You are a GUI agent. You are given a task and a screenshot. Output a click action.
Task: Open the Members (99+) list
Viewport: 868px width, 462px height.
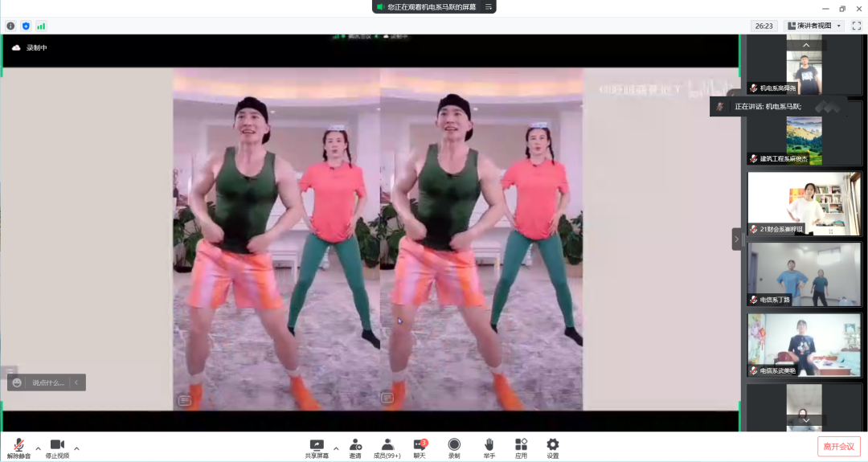point(387,448)
